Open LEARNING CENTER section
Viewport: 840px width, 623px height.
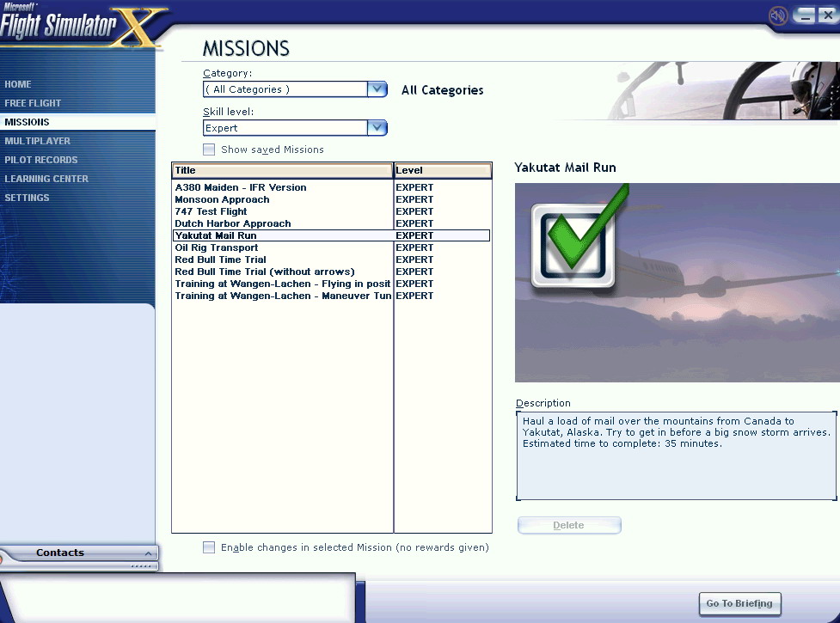pos(46,179)
